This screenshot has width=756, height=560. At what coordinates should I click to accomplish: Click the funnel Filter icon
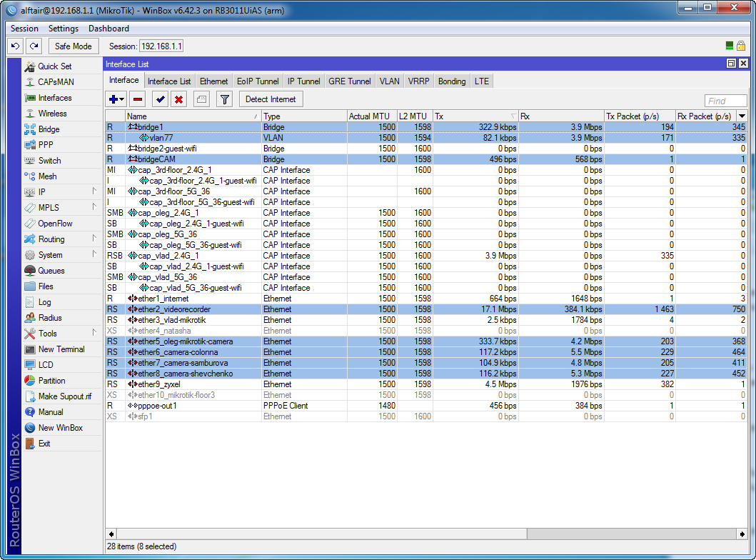tap(225, 99)
